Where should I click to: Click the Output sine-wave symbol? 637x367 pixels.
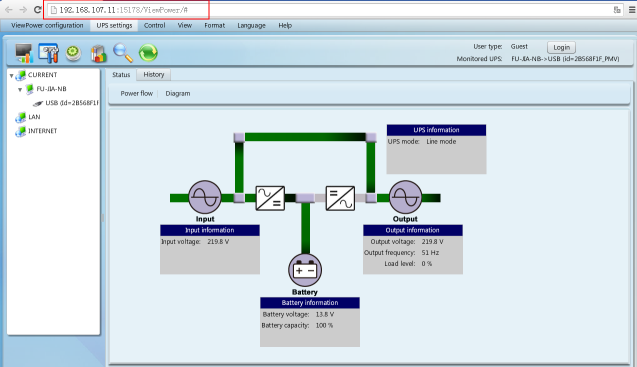click(405, 197)
